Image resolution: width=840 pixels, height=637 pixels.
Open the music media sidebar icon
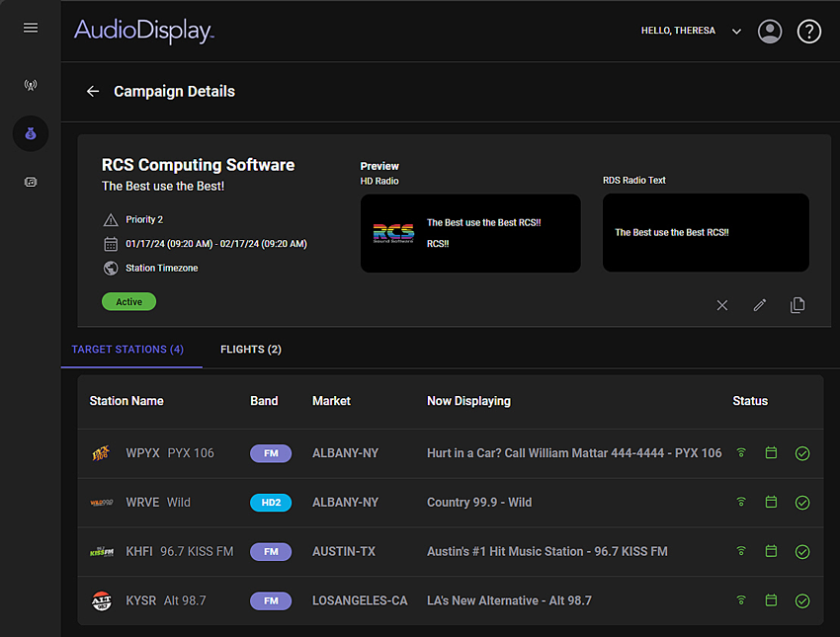tap(31, 182)
